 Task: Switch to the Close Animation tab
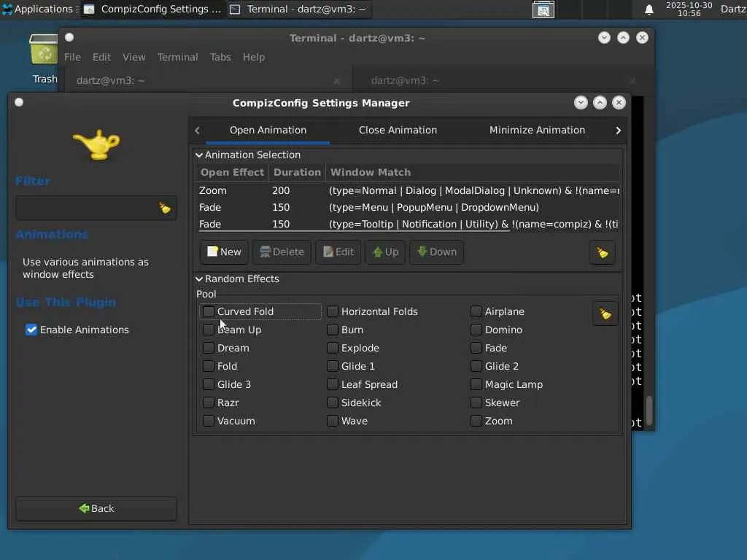[398, 130]
